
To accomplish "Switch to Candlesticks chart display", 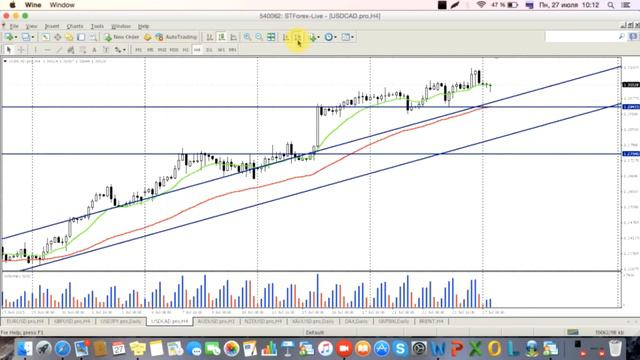I will tap(222, 37).
